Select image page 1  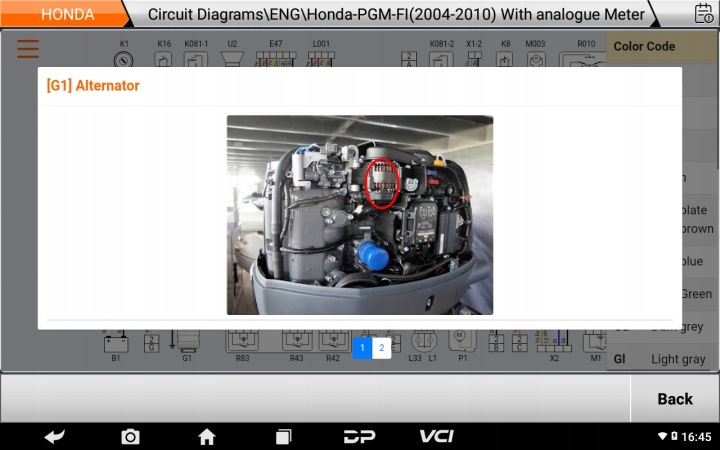tap(362, 348)
